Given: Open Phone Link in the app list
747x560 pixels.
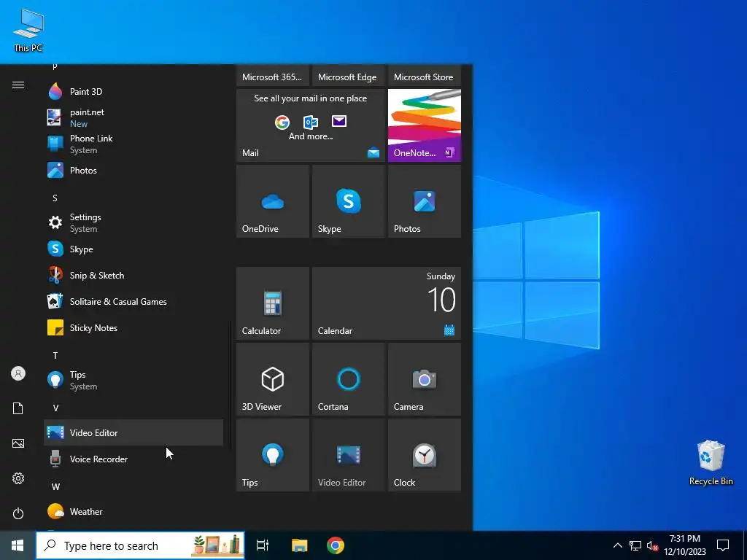Looking at the screenshot, I should [133, 144].
